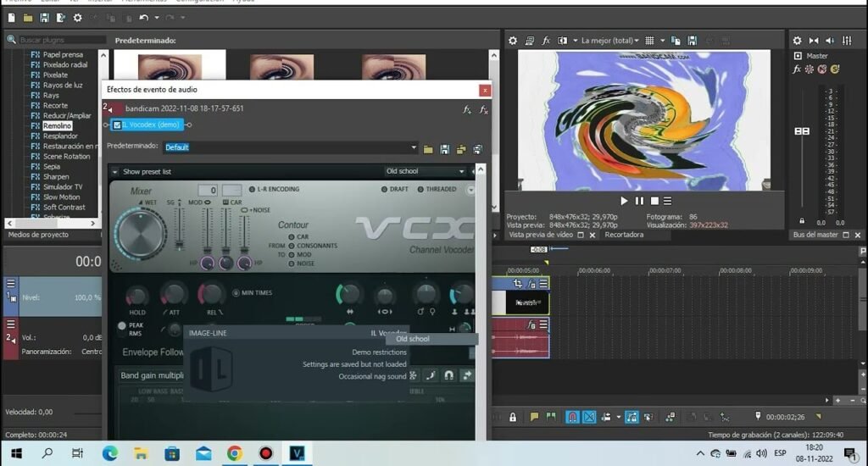Screen dimensions: 868x466
Task: Toggle THREADED option in Vocodex
Action: pyautogui.click(x=420, y=189)
